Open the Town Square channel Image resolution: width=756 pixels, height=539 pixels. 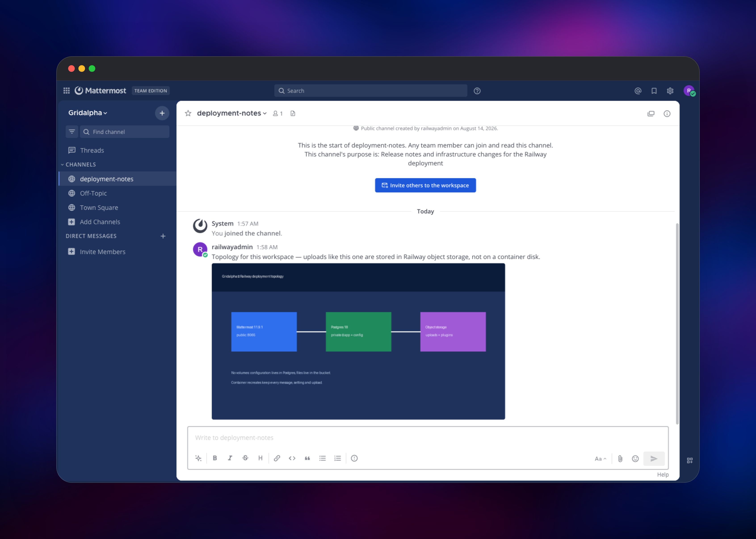pyautogui.click(x=118, y=208)
